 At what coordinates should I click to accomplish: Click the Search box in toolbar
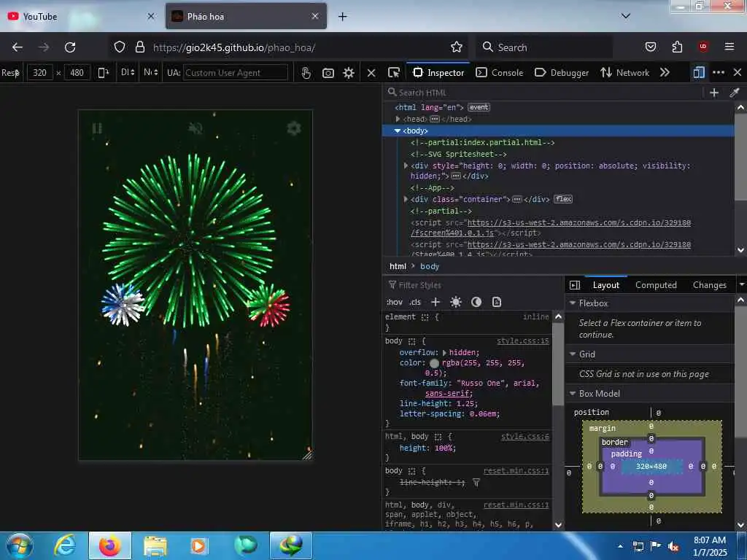point(544,47)
